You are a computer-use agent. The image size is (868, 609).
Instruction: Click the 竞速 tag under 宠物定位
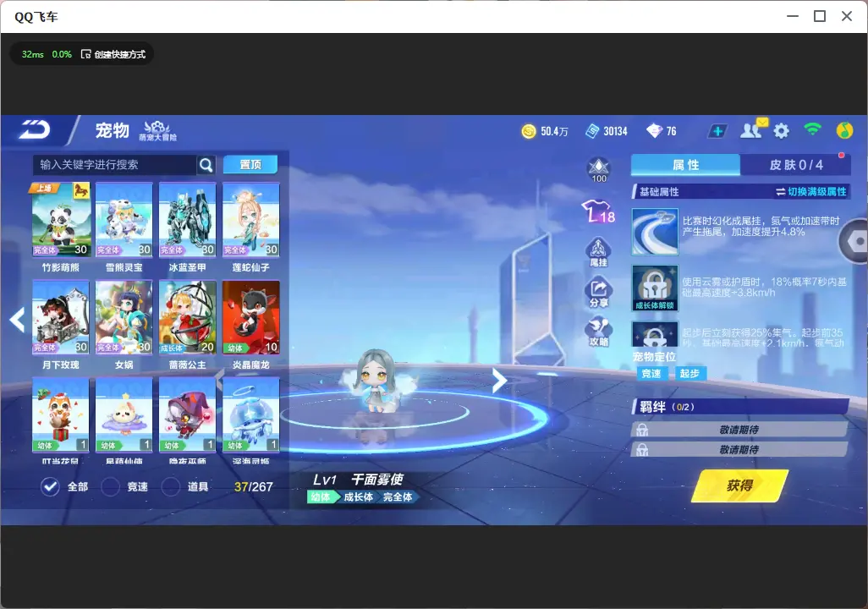coord(651,374)
